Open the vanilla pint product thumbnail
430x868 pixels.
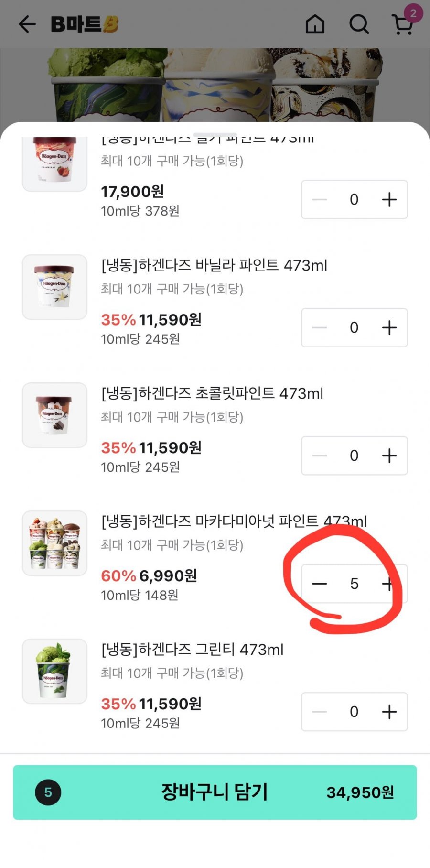(x=54, y=287)
